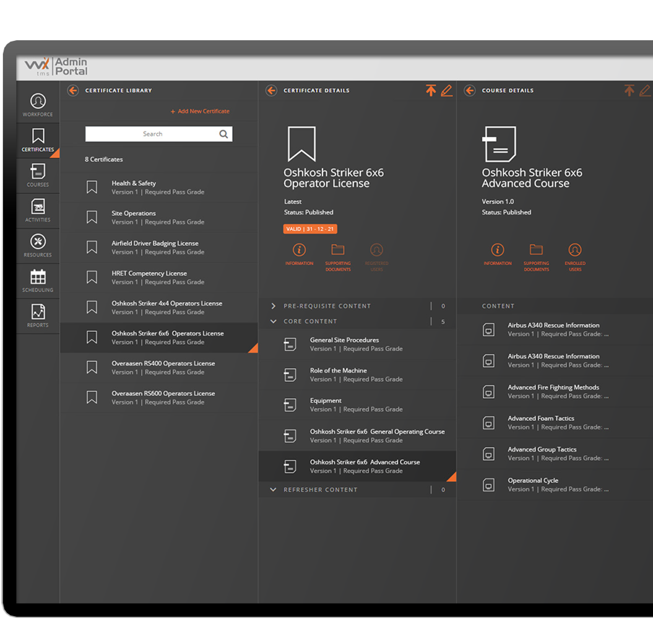653x644 pixels.
Task: Click Version 1.0 text in Course Details
Action: click(498, 202)
